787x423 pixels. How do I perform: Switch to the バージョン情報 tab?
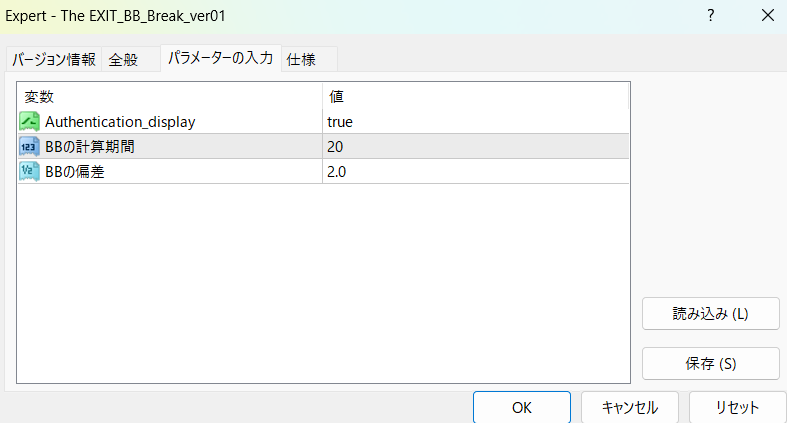54,59
